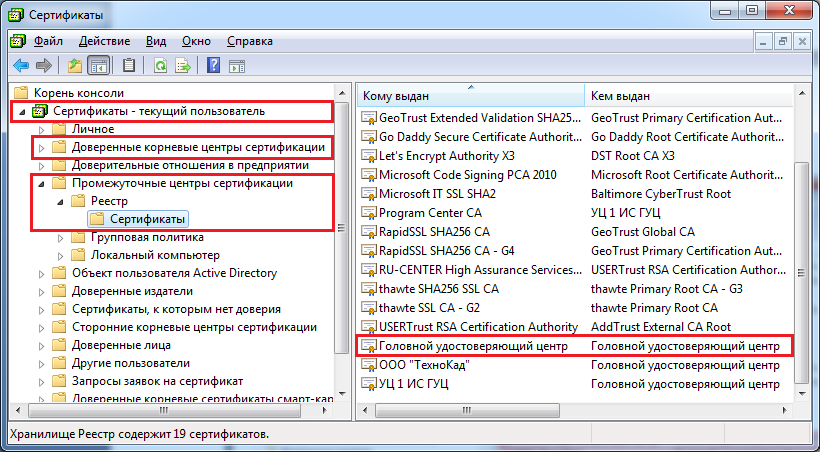Click the Кем выдан column header
The height and width of the screenshot is (452, 820).
pos(690,95)
